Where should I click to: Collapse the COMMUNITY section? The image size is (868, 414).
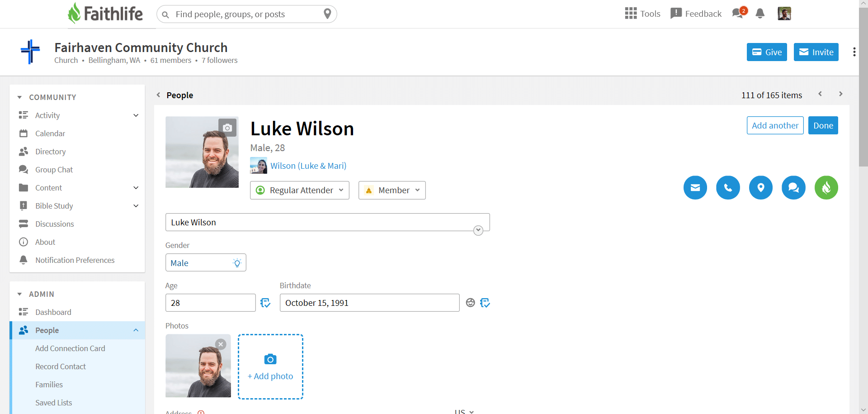tap(19, 97)
